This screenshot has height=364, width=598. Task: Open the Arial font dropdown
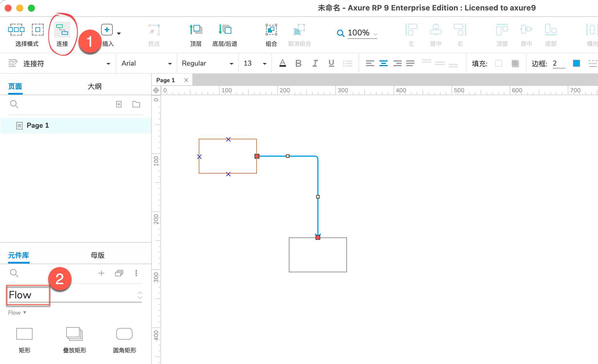click(x=170, y=64)
